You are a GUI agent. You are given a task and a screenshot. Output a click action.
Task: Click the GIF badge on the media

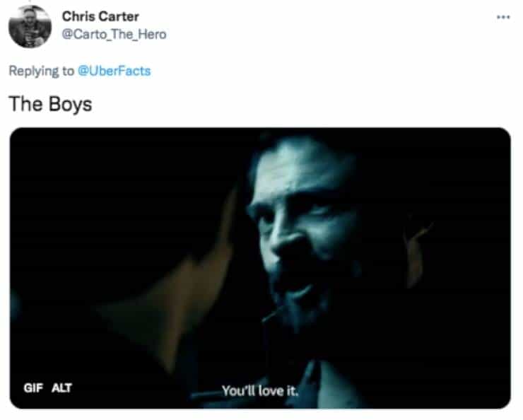(x=33, y=388)
